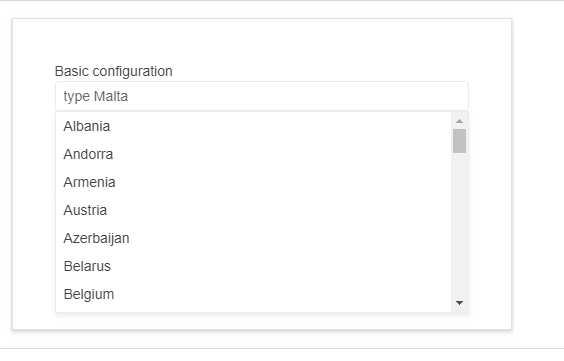Select the Austria option

(85, 210)
